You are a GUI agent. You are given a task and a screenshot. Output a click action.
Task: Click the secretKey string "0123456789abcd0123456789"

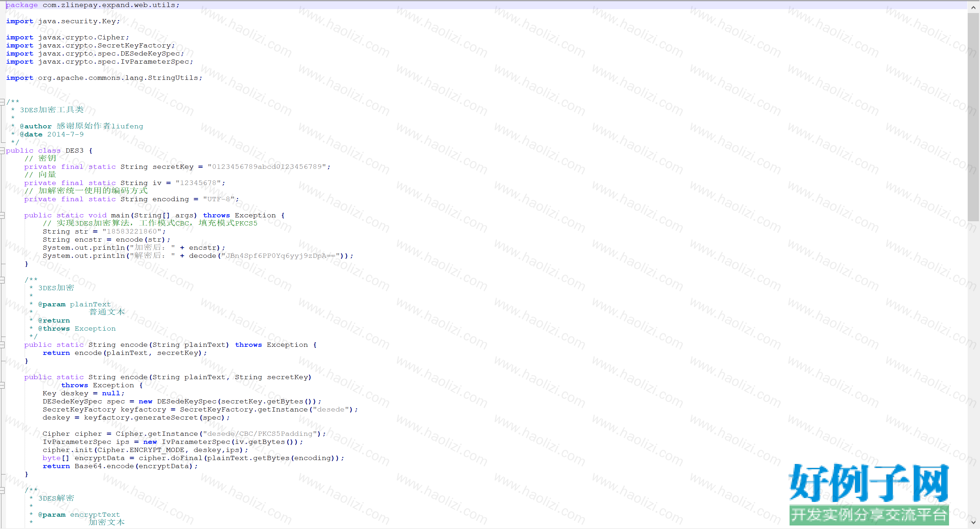point(267,167)
